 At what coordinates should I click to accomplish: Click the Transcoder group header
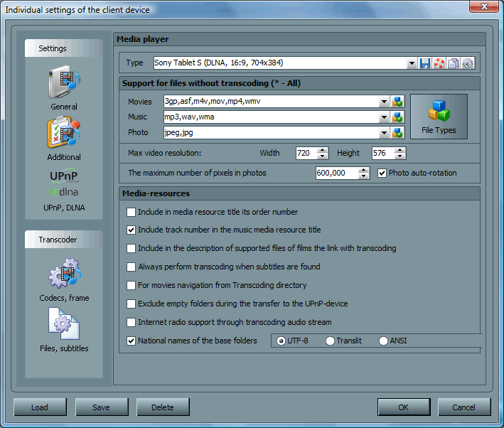pyautogui.click(x=64, y=240)
